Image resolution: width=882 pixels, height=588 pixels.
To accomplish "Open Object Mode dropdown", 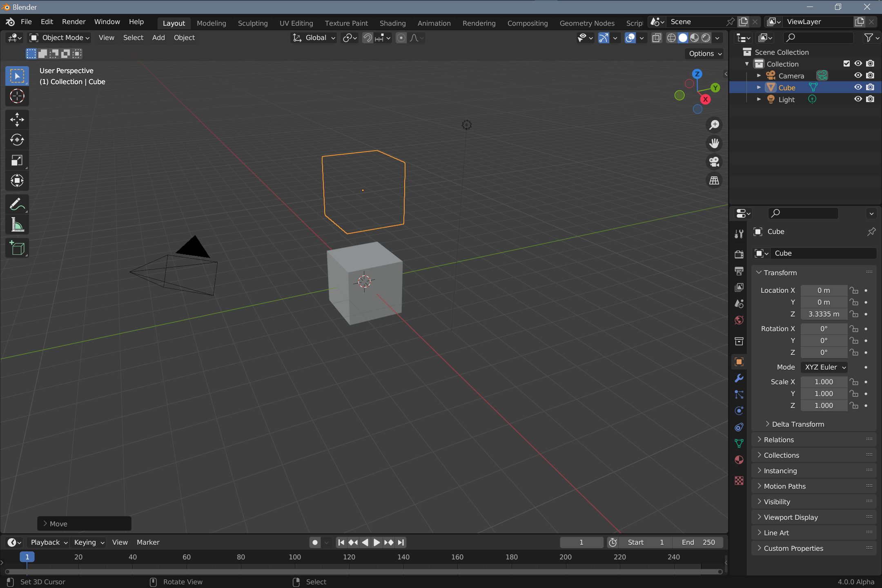I will (60, 38).
